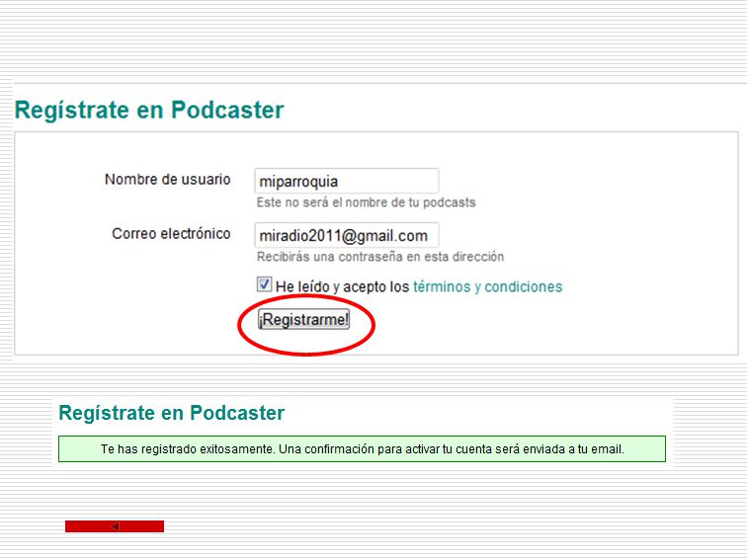747x560 pixels.
Task: Click text 'Este no será el nombre de tu podcasts'
Action: coord(366,202)
